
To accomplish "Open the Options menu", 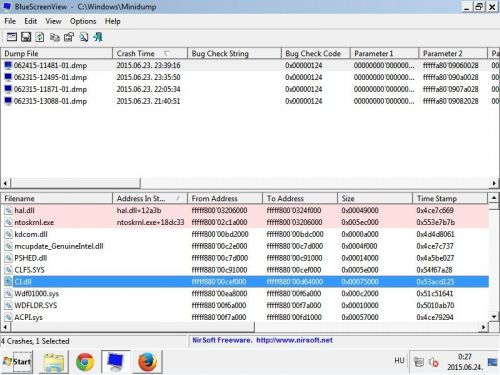I will (83, 21).
